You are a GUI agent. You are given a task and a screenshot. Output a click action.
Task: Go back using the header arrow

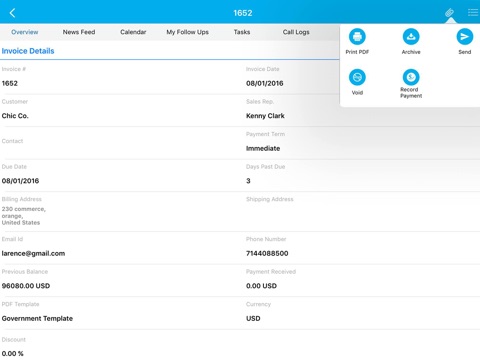[x=13, y=13]
